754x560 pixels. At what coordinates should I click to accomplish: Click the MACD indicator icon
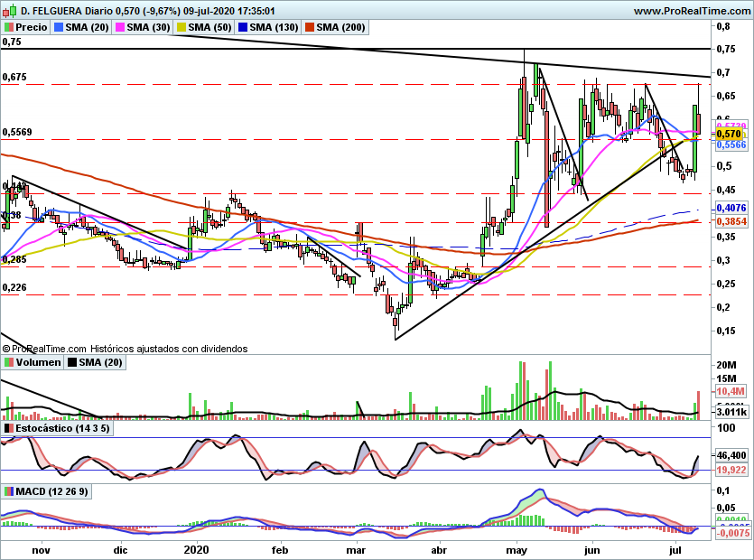click(x=9, y=491)
